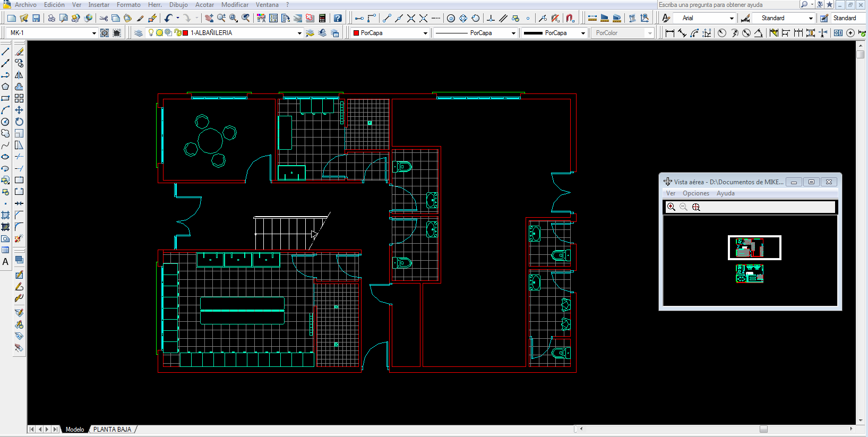Select the Polygon draw tool
Viewport: 868px width, 437px height.
(x=5, y=87)
